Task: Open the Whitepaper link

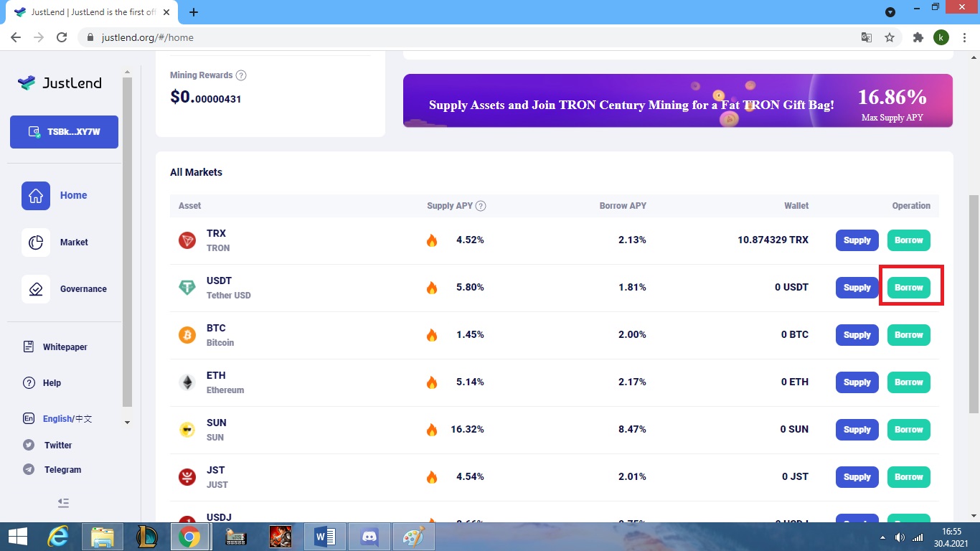Action: 55,347
